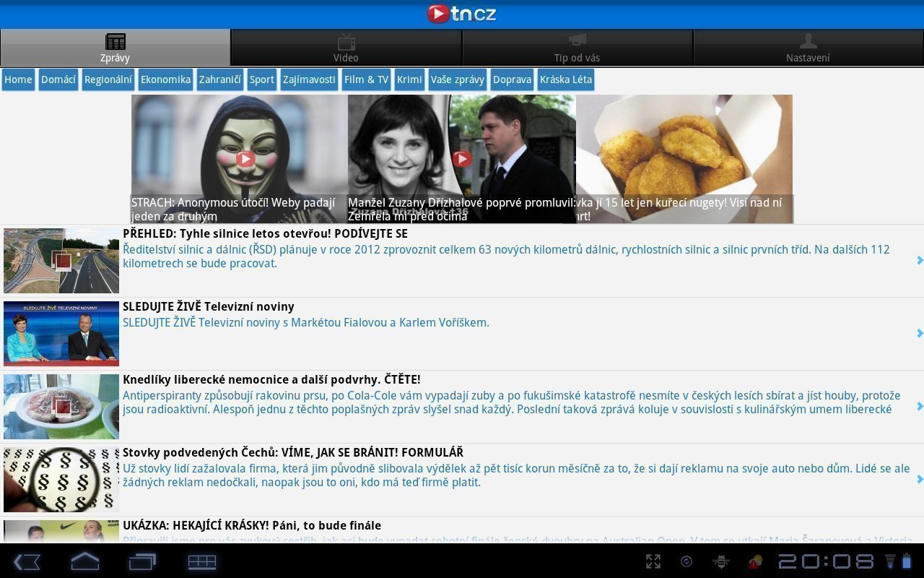Select the Home category button

point(18,79)
